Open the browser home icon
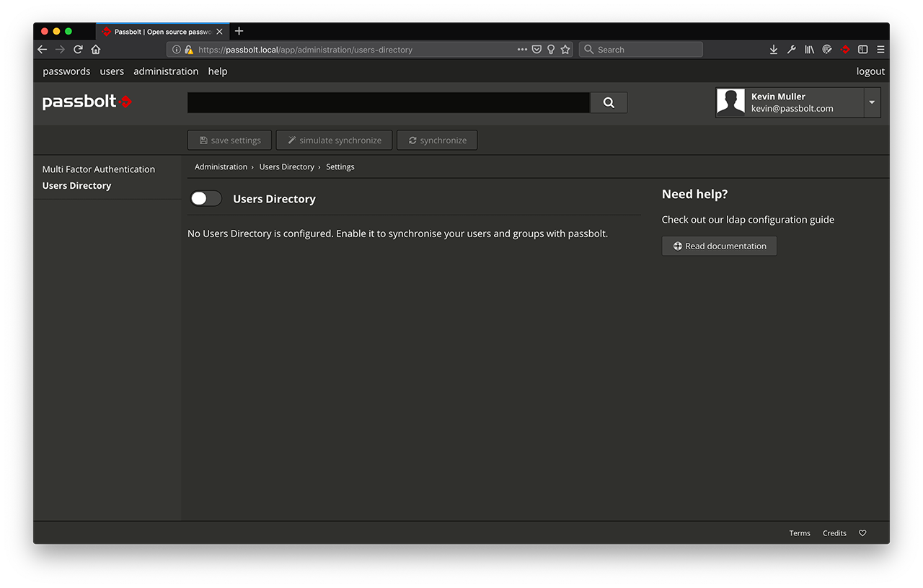 tap(96, 50)
